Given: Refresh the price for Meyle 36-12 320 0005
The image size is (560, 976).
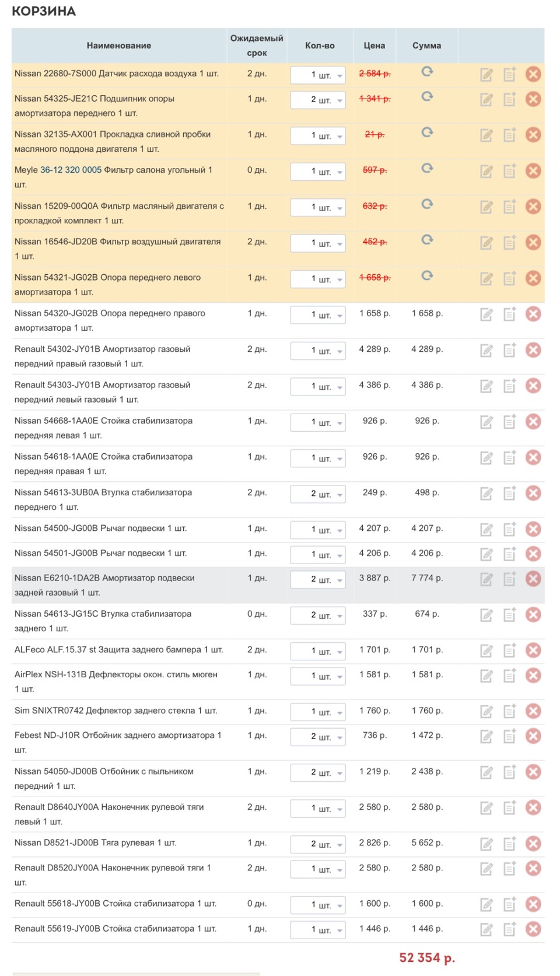Looking at the screenshot, I should coord(427,169).
